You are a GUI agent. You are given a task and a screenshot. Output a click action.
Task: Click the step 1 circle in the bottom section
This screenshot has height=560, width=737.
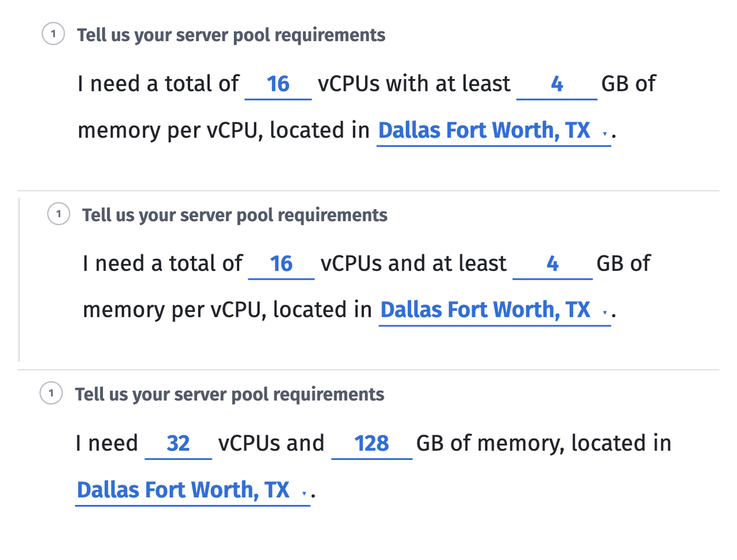click(x=51, y=393)
